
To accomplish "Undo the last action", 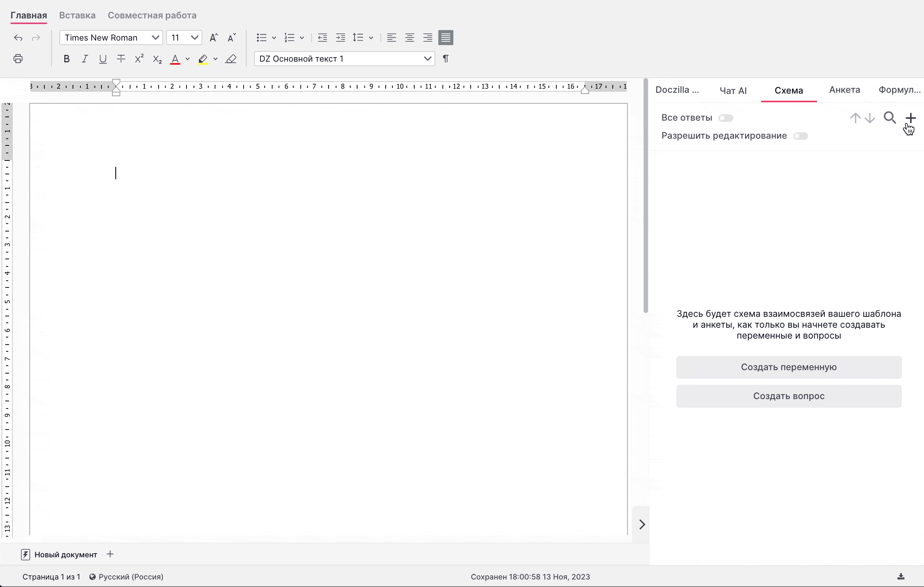I will point(18,38).
